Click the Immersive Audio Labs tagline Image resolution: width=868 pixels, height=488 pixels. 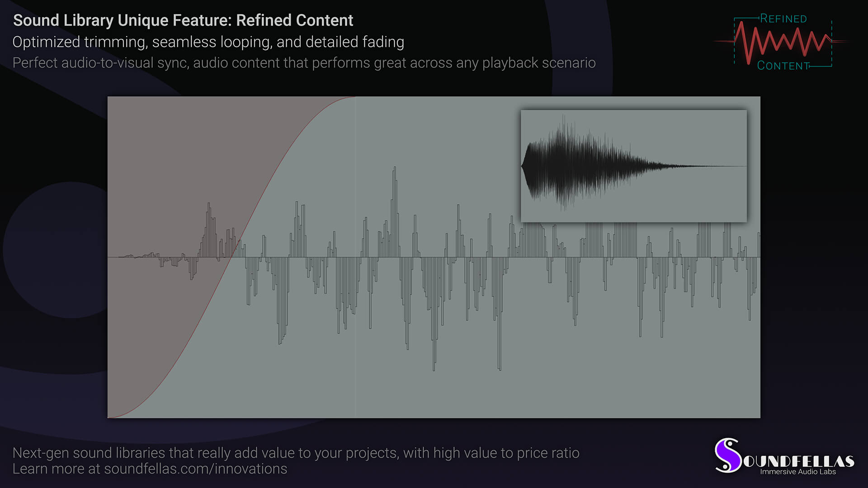click(798, 472)
